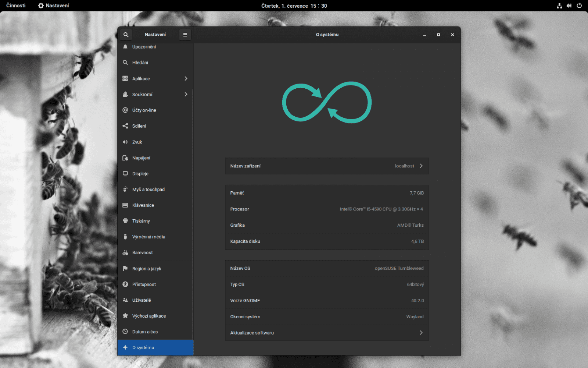Open the search in Settings sidebar

pyautogui.click(x=126, y=34)
